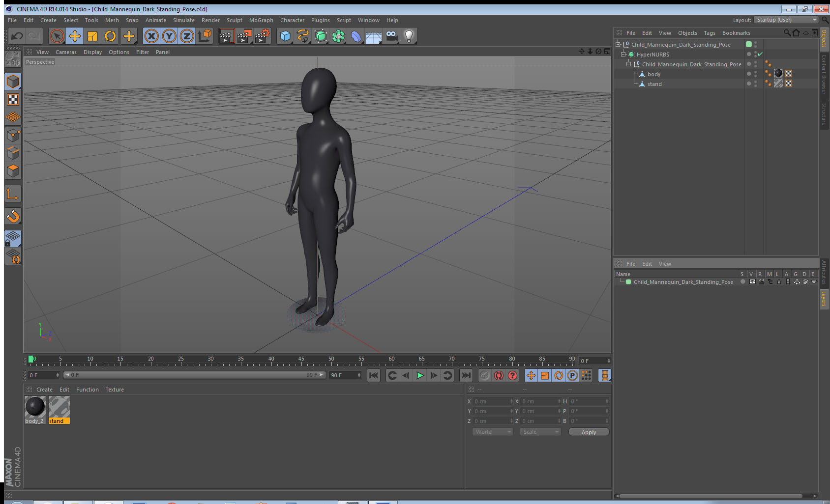Open the Mesh menu

tap(112, 20)
